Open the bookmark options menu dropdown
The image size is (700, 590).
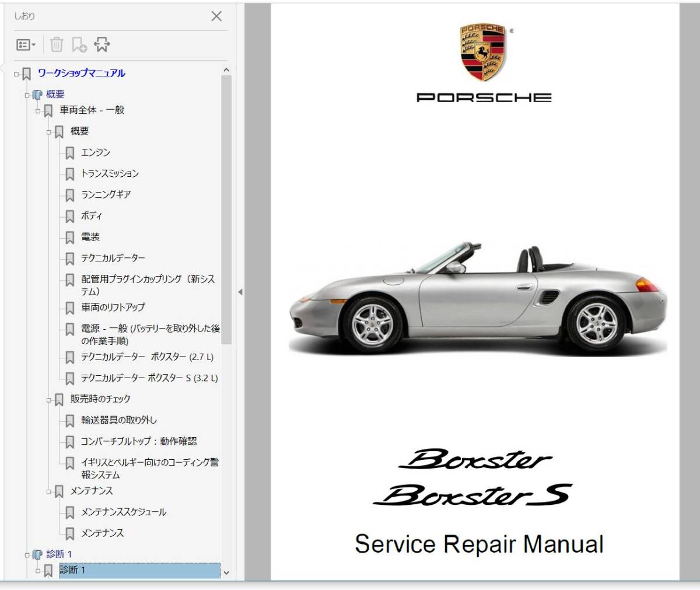(26, 44)
